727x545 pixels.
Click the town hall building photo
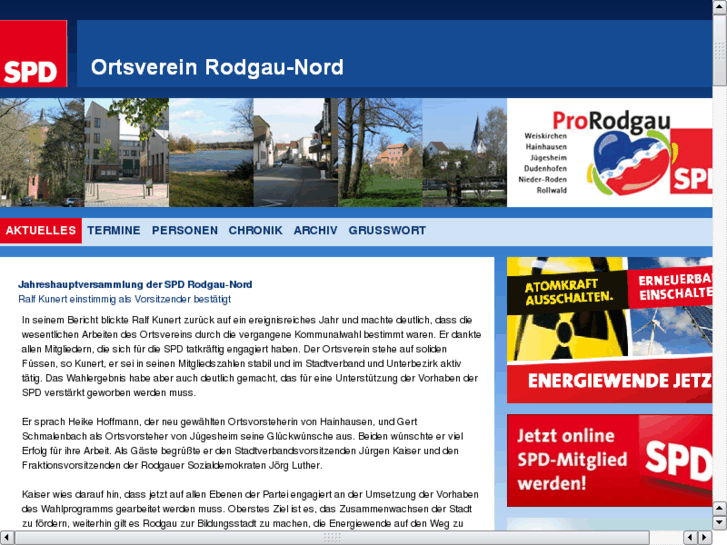[127, 153]
